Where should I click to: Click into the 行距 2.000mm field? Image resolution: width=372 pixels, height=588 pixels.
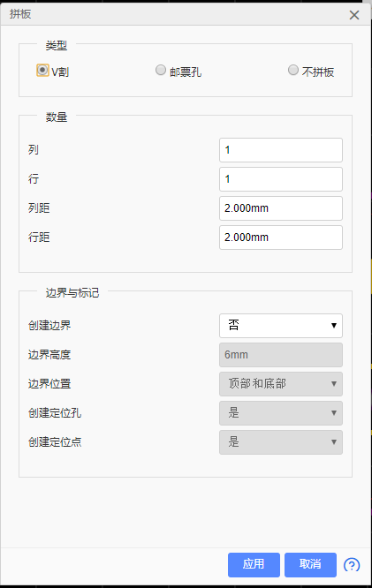pos(281,237)
